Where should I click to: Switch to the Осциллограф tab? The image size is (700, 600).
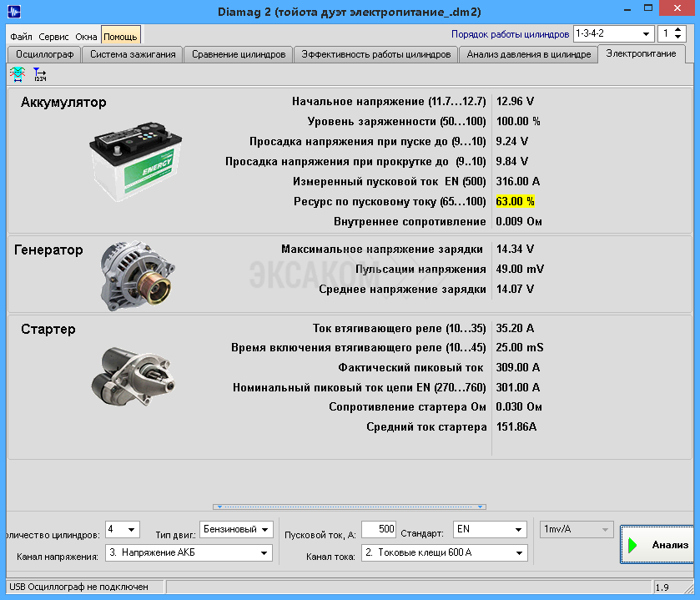[45, 54]
